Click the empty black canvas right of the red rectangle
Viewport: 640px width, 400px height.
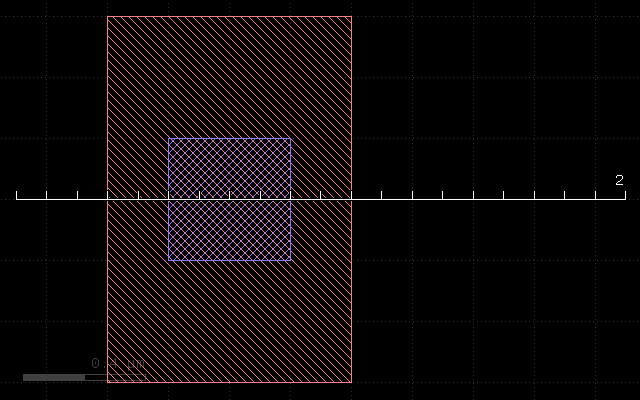tap(490, 100)
